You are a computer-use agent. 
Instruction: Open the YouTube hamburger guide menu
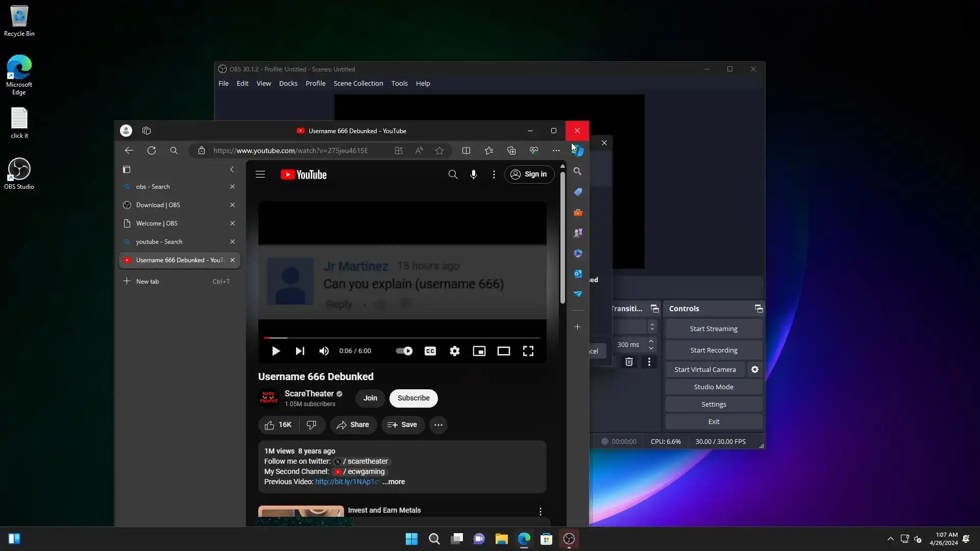point(260,174)
